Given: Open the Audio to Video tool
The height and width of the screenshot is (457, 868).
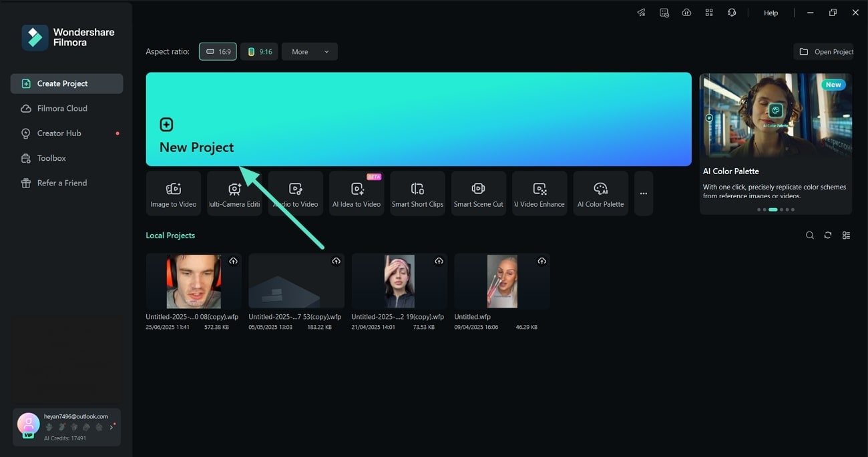Looking at the screenshot, I should click(296, 193).
